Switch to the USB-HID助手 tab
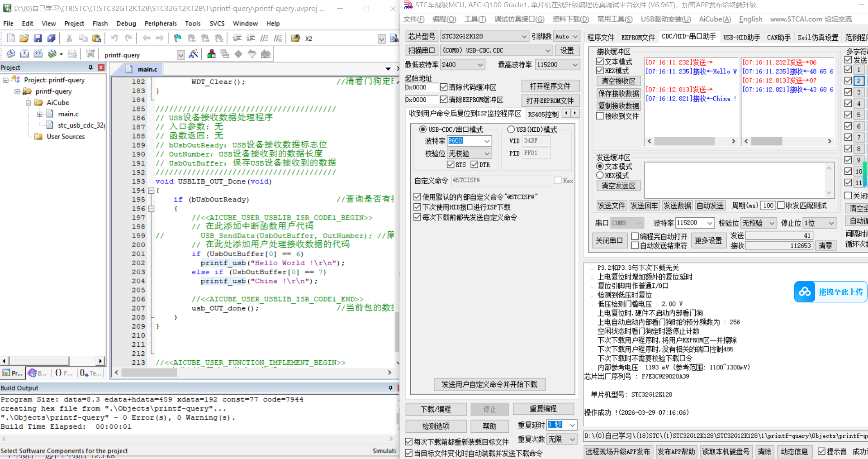868x459 pixels. tap(741, 37)
